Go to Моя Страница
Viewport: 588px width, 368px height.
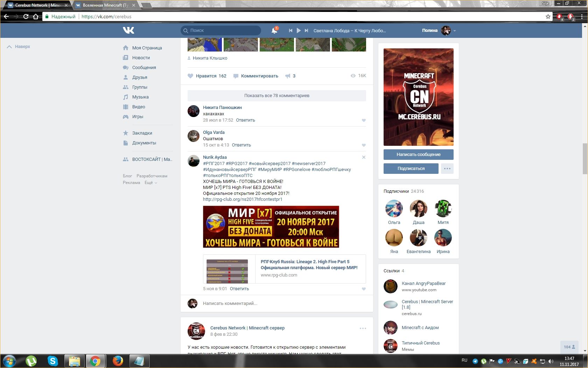pyautogui.click(x=147, y=48)
